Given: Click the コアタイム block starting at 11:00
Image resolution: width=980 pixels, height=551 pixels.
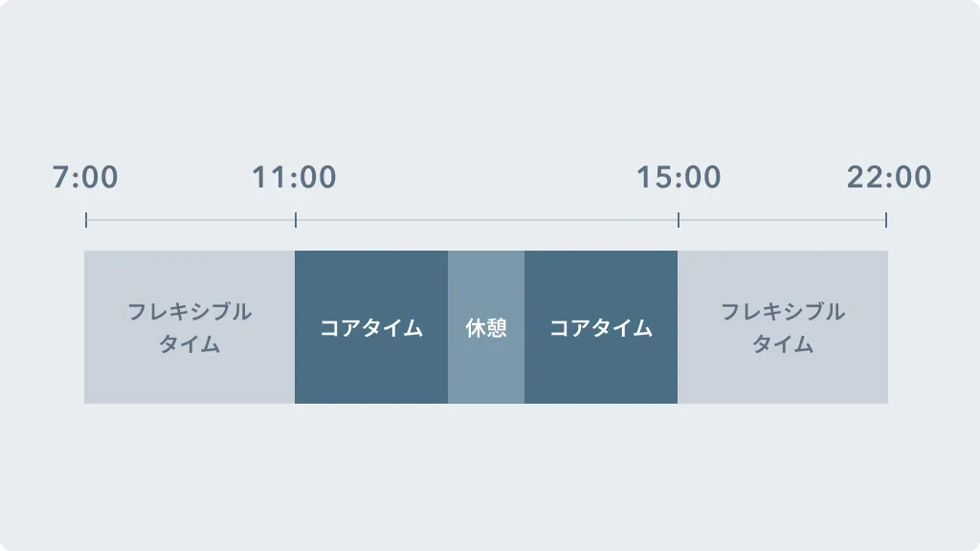Looking at the screenshot, I should tap(371, 327).
